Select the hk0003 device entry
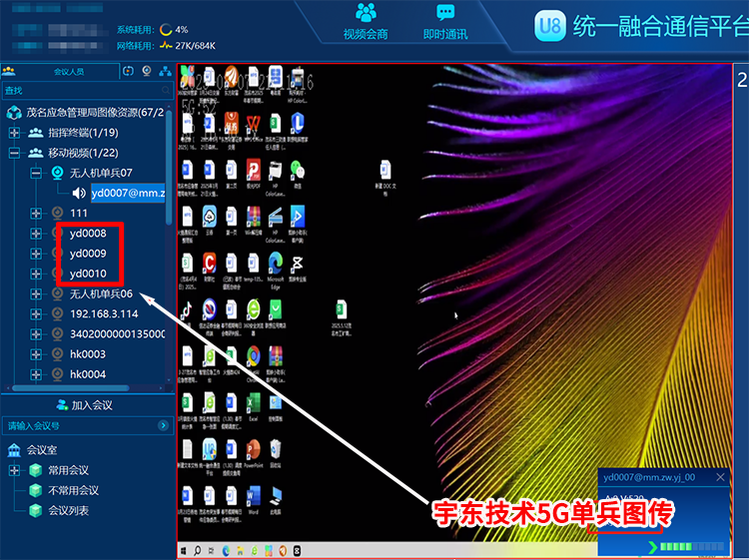The image size is (749, 560). 87,354
